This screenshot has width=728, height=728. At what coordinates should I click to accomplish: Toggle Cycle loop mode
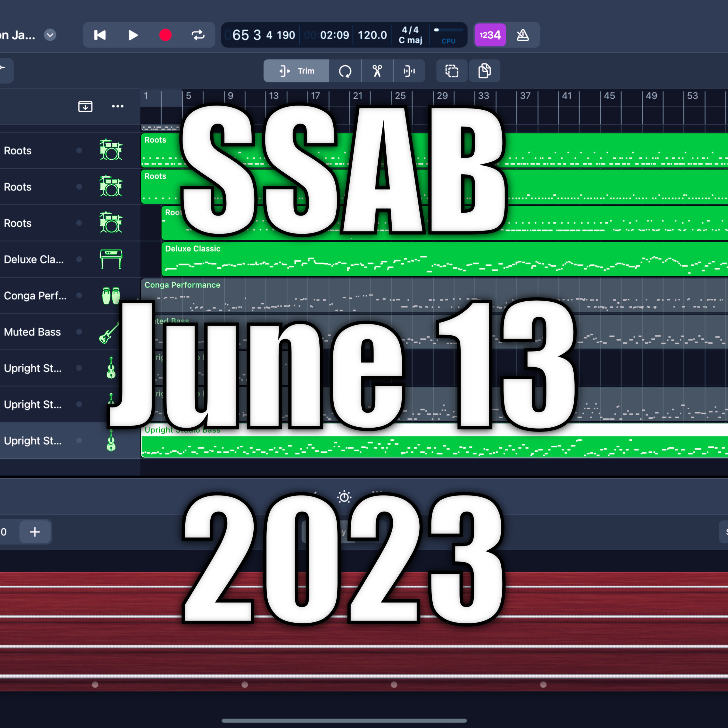pyautogui.click(x=198, y=35)
